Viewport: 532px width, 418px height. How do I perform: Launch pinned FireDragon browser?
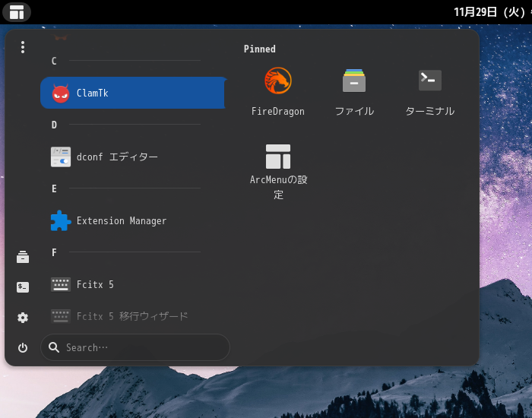(x=278, y=92)
